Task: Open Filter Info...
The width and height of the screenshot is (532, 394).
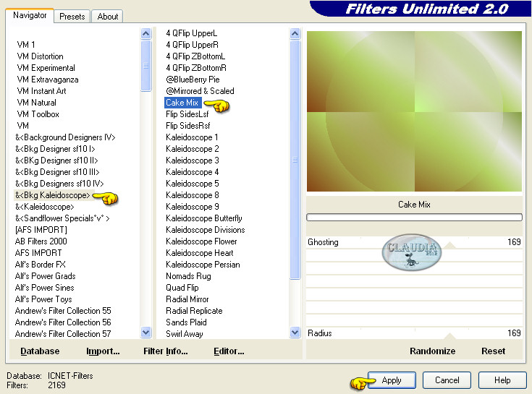Action: pos(166,351)
